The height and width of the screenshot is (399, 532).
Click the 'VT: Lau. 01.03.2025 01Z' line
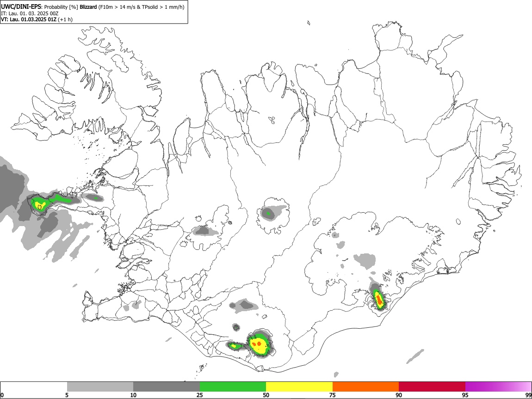pos(29,19)
